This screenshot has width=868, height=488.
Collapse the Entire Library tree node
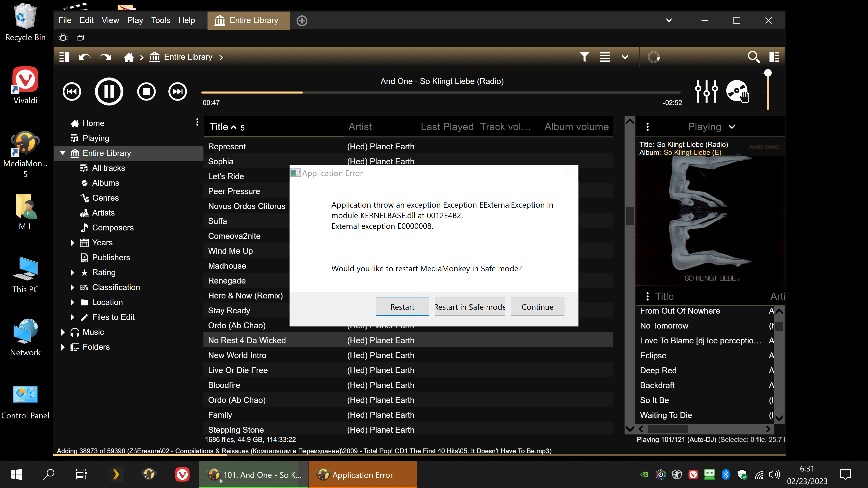click(63, 153)
